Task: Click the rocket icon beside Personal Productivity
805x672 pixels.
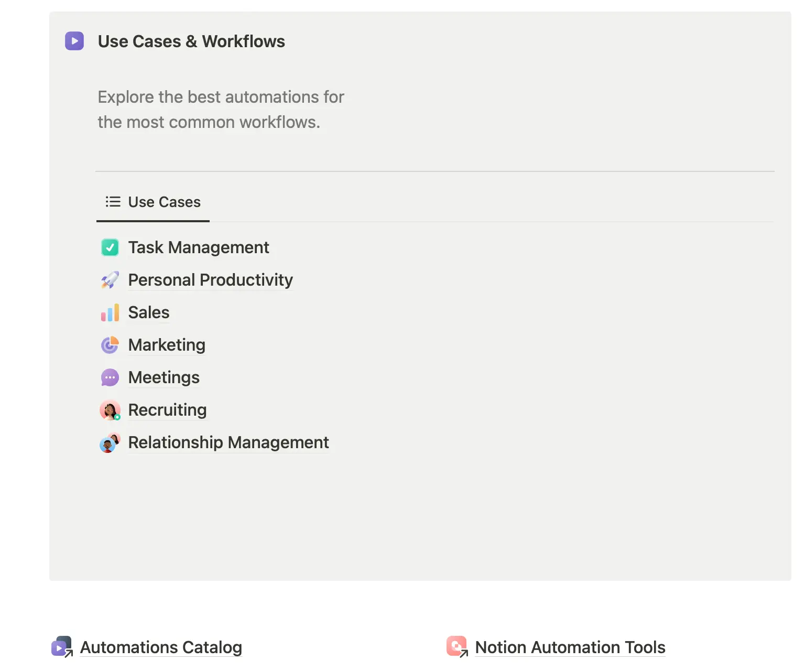Action: pos(110,279)
